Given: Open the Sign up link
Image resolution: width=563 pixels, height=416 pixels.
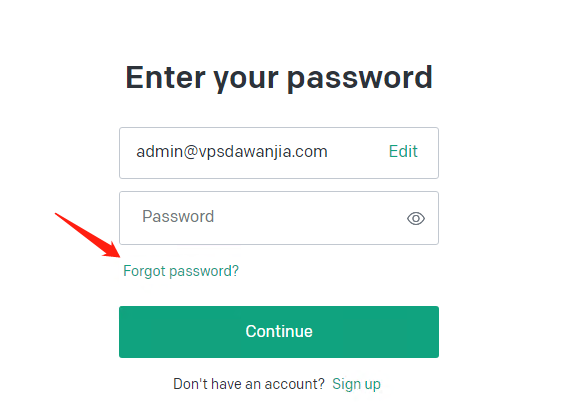Looking at the screenshot, I should click(356, 384).
